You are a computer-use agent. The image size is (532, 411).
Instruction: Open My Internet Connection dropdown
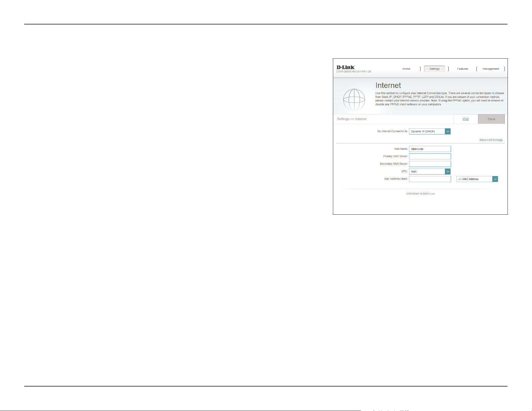430,131
